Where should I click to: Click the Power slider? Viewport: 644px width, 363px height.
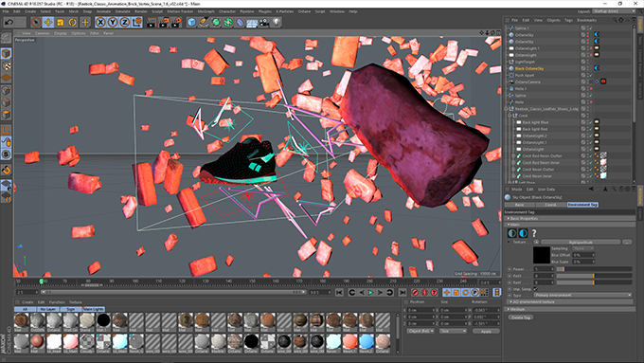(x=595, y=269)
